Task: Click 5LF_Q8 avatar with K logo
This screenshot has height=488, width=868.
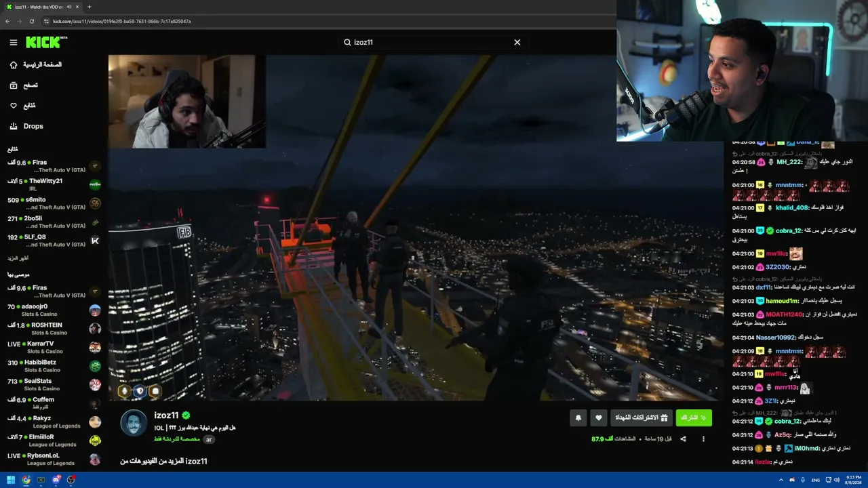Action: click(x=95, y=241)
